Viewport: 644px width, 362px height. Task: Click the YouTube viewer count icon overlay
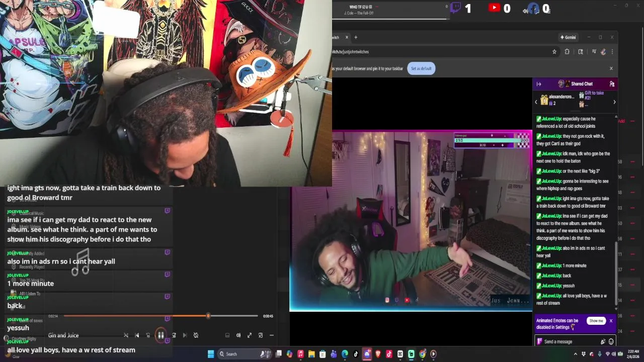tap(495, 8)
